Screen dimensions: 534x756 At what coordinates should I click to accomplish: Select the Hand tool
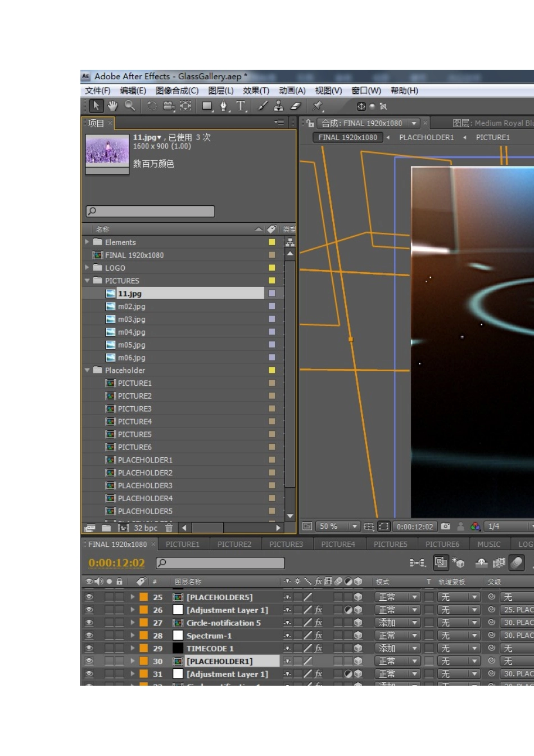click(x=113, y=106)
